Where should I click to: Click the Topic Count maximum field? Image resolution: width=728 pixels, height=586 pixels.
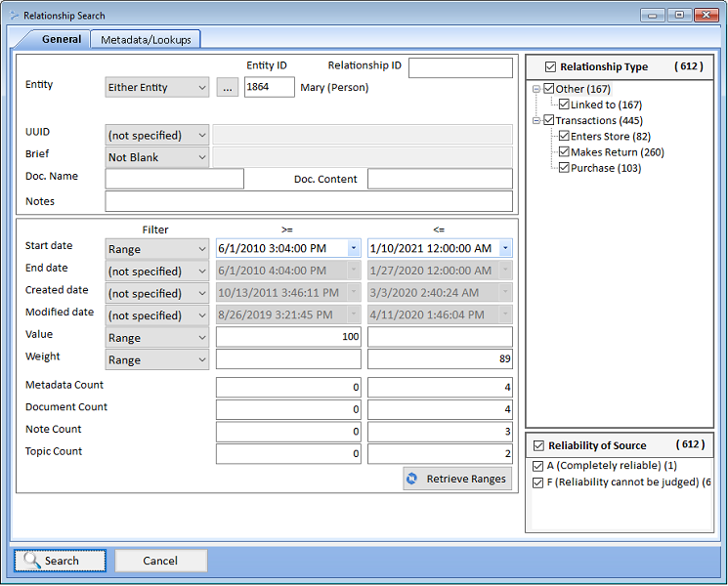tap(440, 454)
